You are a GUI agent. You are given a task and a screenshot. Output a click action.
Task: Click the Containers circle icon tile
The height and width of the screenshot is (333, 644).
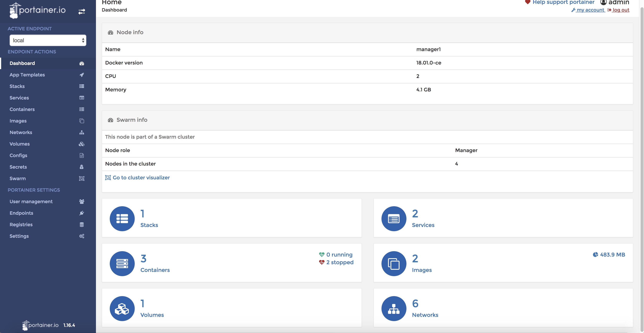click(x=122, y=263)
